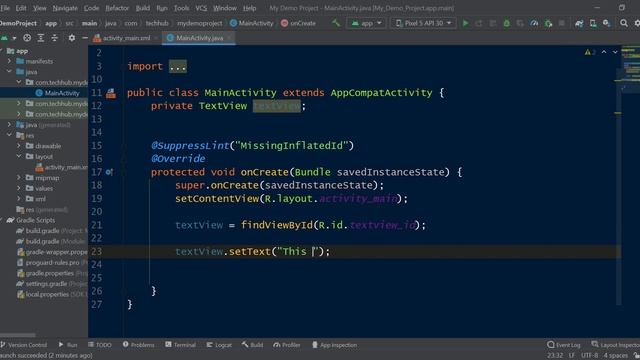Screen dimensions: 640x360
Task: Select activity_main.xml in layout folder
Action: pos(62,167)
